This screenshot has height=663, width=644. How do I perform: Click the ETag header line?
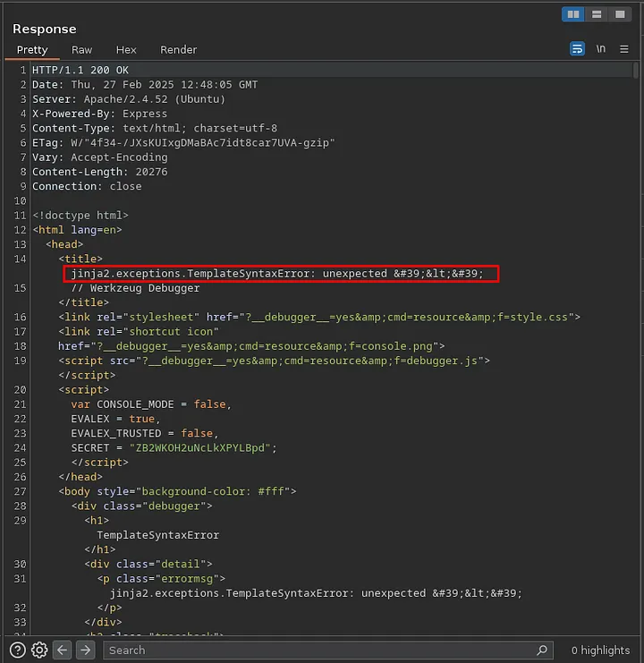coord(183,143)
